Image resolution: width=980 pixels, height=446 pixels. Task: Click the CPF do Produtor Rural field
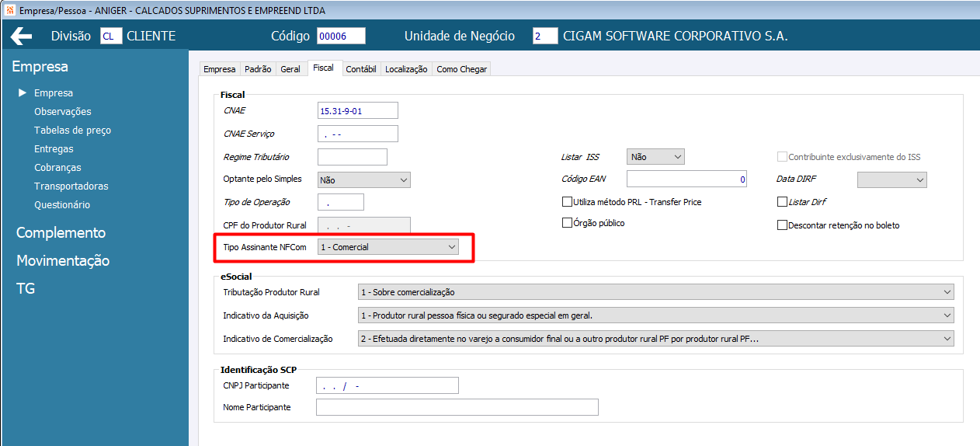pos(364,225)
